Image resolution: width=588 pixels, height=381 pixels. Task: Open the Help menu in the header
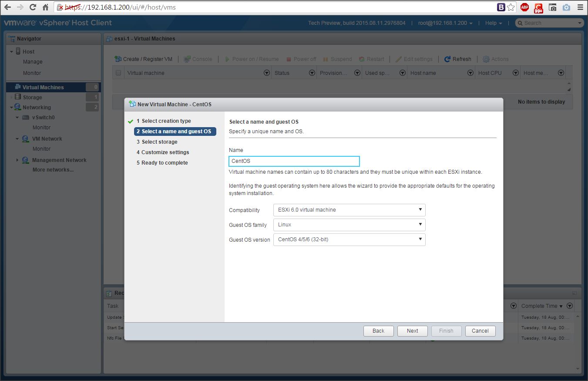493,23
